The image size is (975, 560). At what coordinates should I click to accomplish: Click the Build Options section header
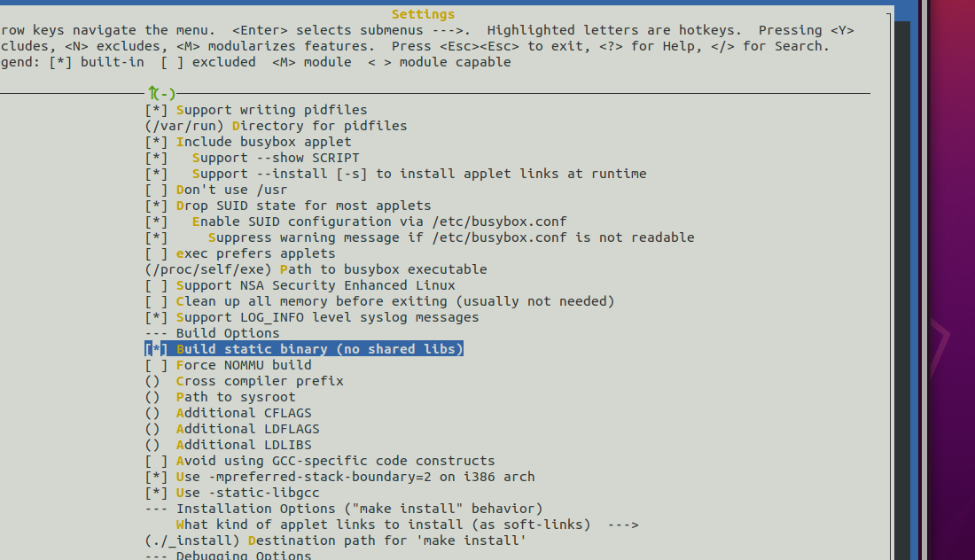212,333
